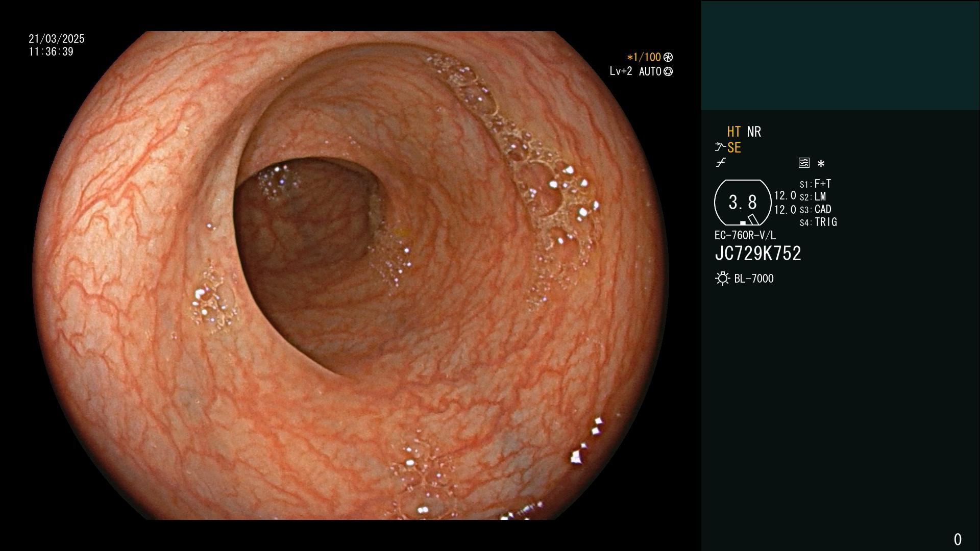Click the *1/100 shutter speed value

coord(644,57)
